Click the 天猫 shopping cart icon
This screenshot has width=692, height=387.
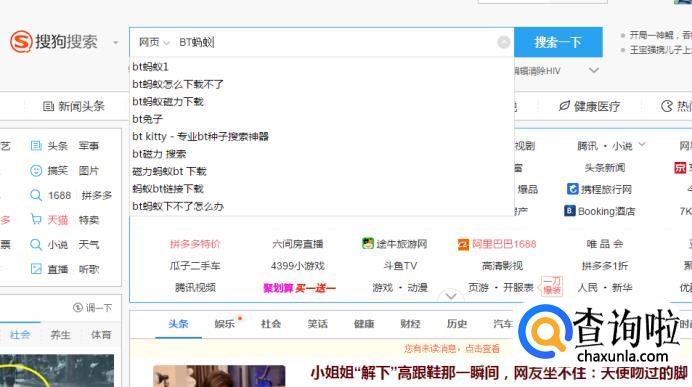click(36, 219)
